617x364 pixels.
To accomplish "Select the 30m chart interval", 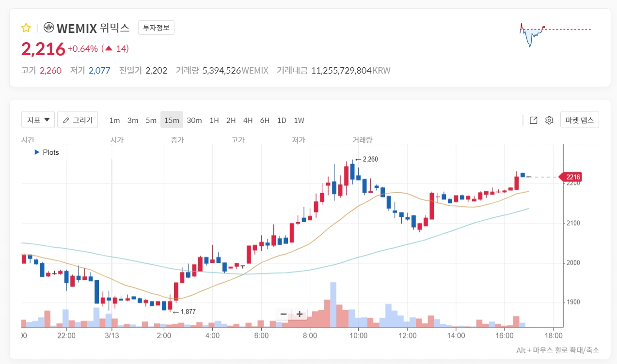I will [194, 120].
